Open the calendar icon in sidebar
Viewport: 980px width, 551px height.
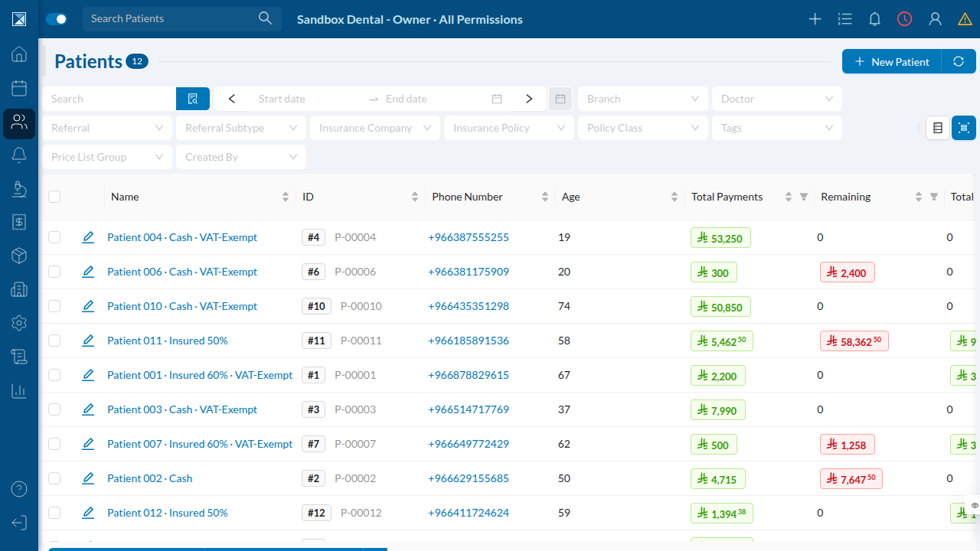click(19, 88)
